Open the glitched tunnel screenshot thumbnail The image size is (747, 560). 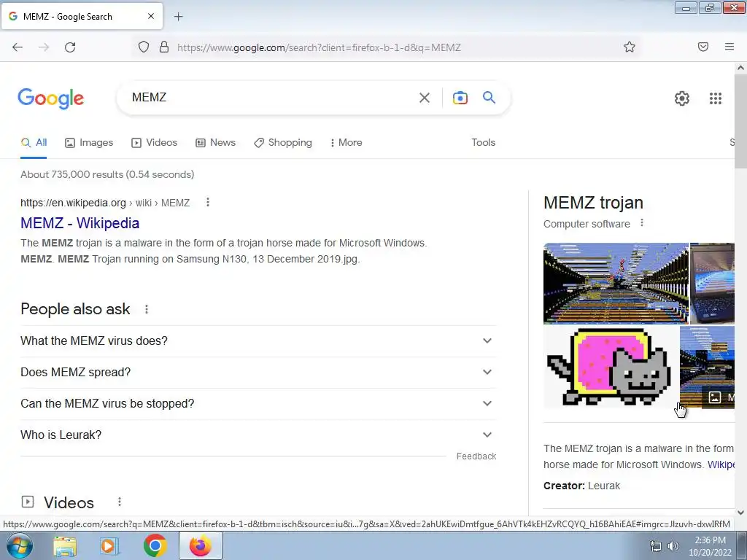616,284
